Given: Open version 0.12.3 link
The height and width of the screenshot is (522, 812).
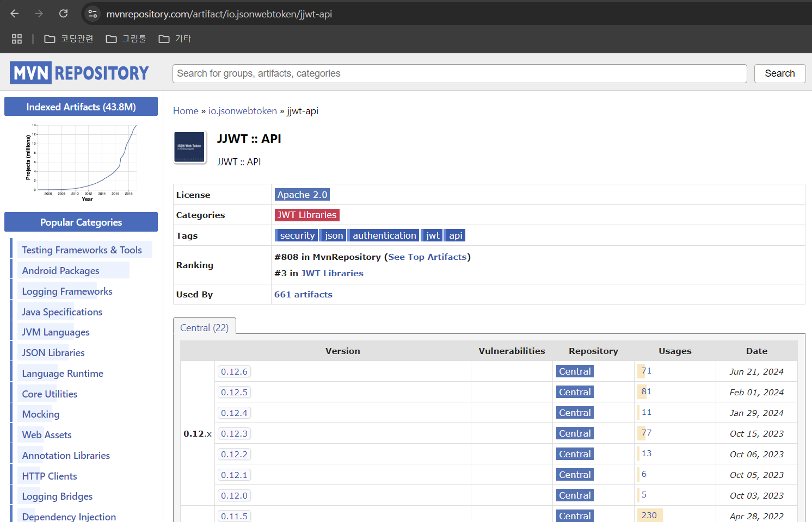Looking at the screenshot, I should 234,434.
